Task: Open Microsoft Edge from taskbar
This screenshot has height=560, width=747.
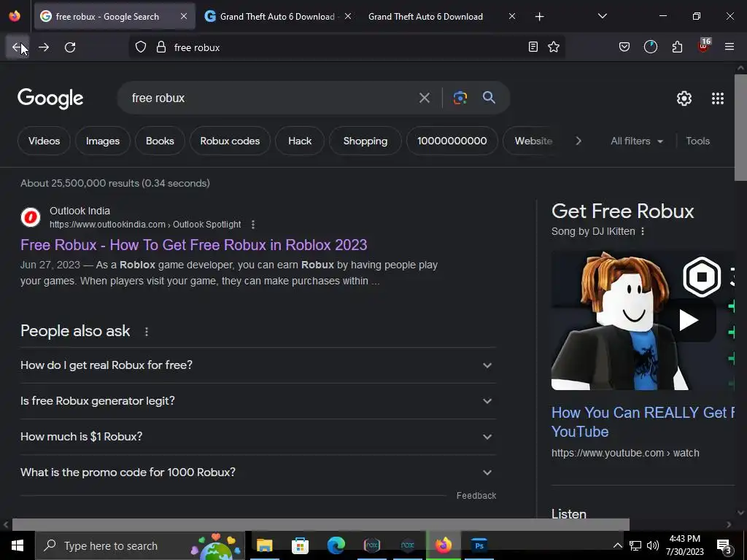Action: coord(336,545)
